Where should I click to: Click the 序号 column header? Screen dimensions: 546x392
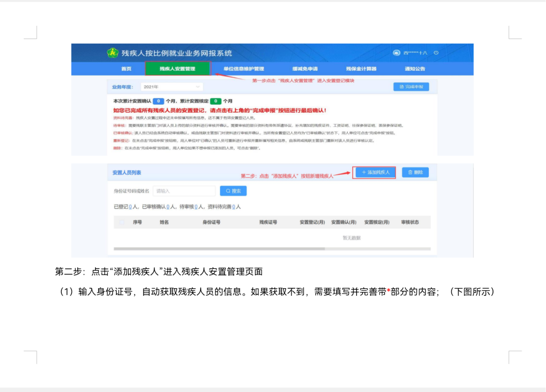coord(137,222)
